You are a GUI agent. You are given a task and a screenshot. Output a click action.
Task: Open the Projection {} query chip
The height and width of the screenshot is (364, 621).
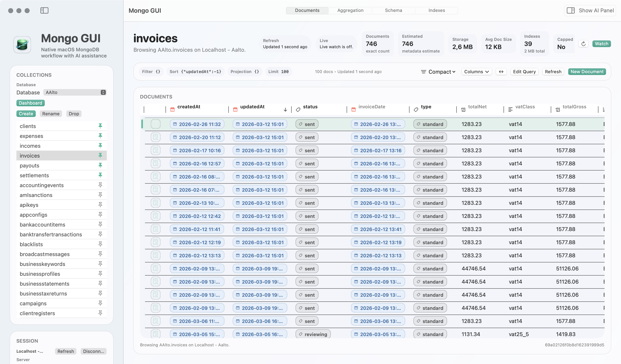245,72
